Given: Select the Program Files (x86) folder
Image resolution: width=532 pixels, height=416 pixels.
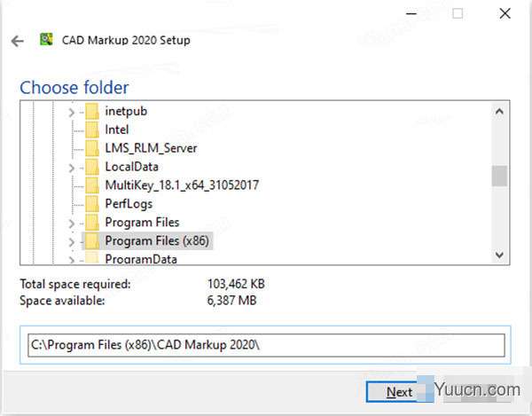Looking at the screenshot, I should point(157,241).
